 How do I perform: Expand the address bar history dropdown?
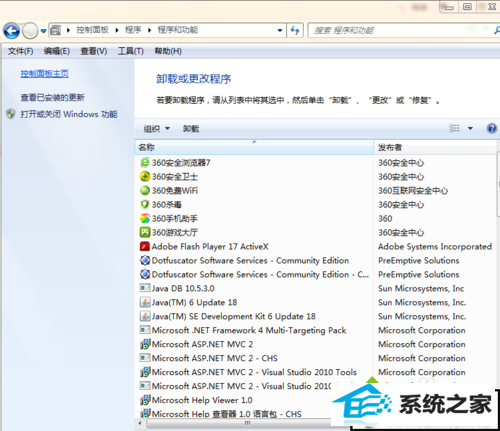pyautogui.click(x=280, y=30)
